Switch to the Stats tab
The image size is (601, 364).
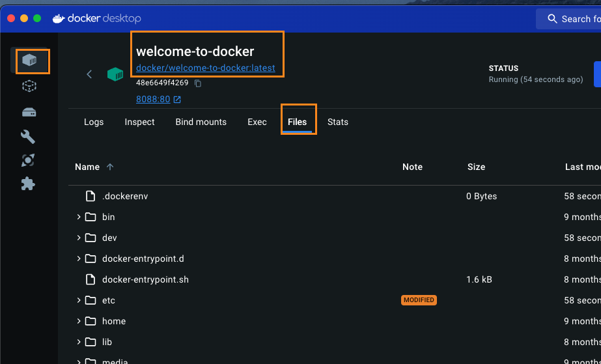tap(338, 122)
